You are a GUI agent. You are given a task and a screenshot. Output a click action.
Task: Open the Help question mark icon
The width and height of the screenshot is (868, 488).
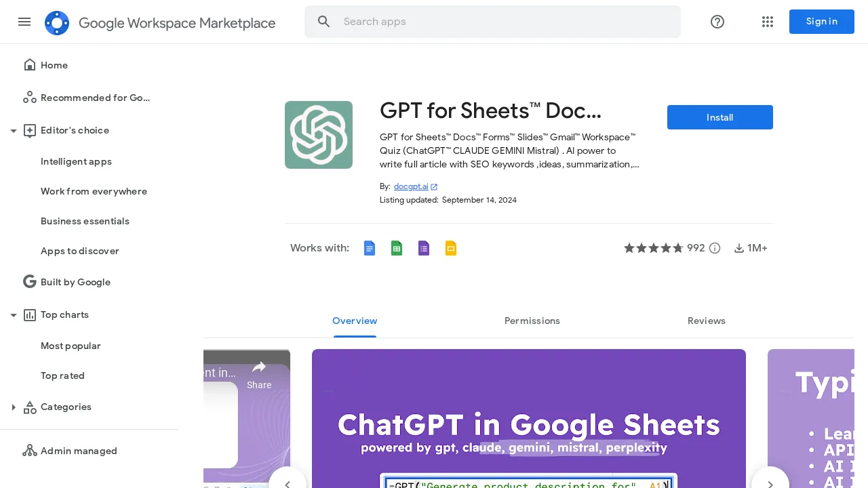pos(717,22)
